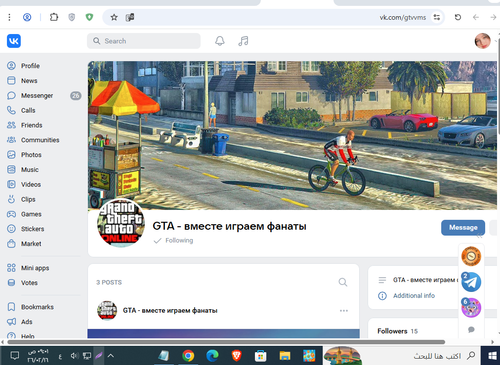The height and width of the screenshot is (365, 500).
Task: Click the green shield extension icon
Action: click(x=89, y=17)
